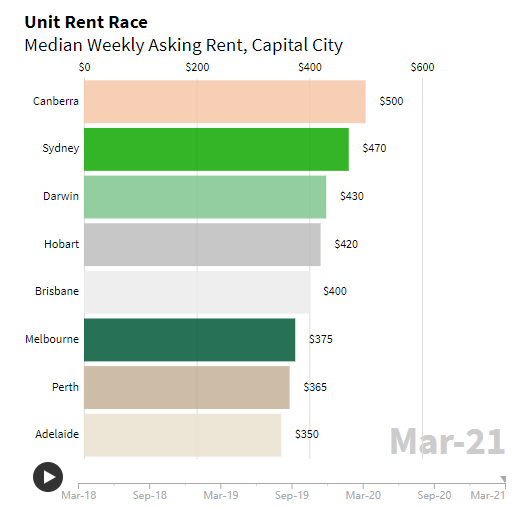
Task: Click the $500 value label for Canberra
Action: pos(391,101)
